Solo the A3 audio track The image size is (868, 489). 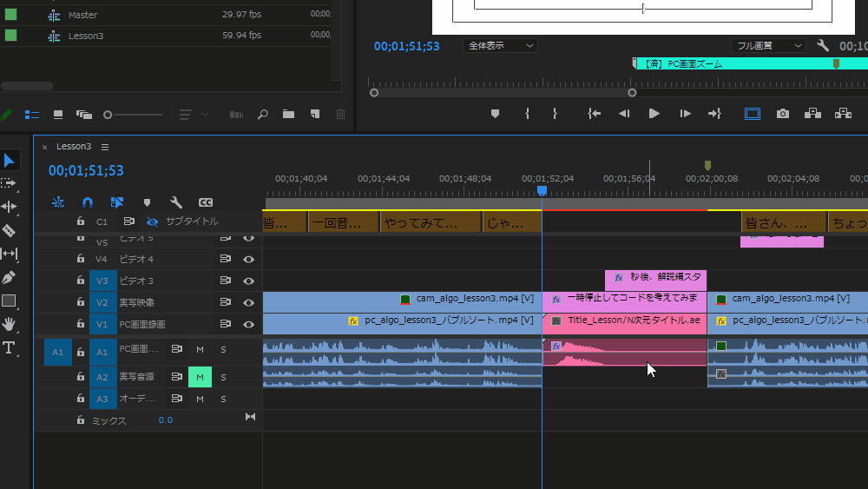point(223,399)
